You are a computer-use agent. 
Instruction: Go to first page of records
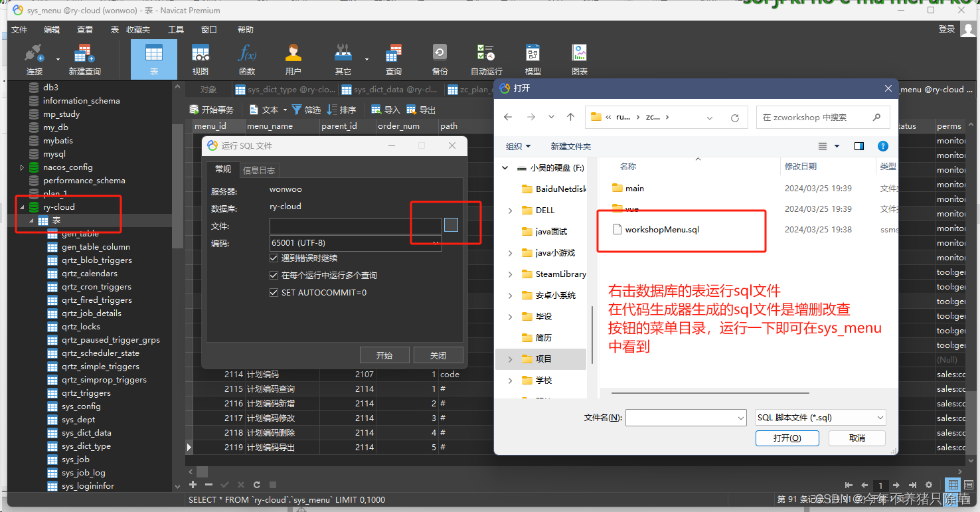tap(849, 485)
